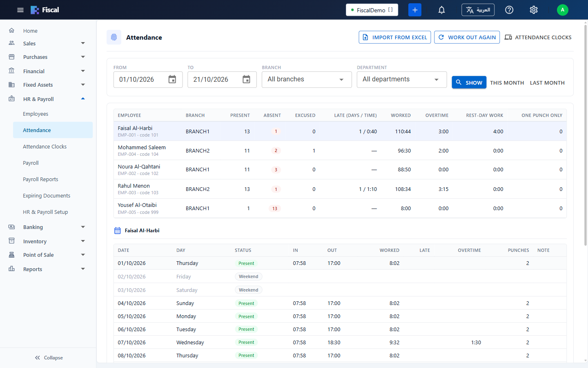Select the This Month filter
Viewport: 588px width, 368px height.
pyautogui.click(x=507, y=83)
